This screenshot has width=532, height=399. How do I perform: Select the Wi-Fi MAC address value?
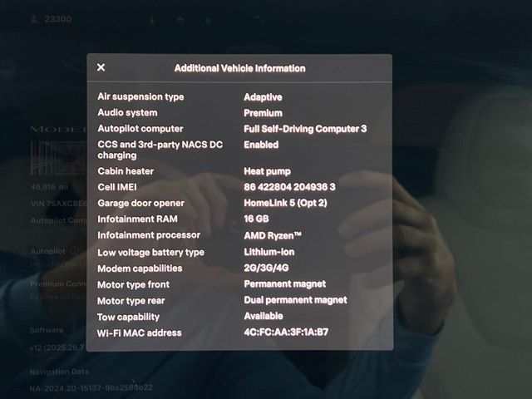click(x=285, y=332)
